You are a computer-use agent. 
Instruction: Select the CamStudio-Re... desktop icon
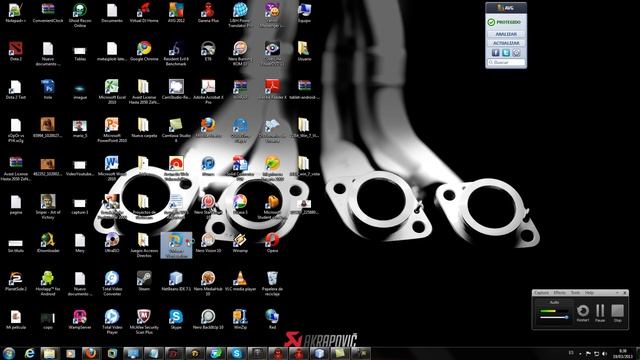[x=176, y=90]
